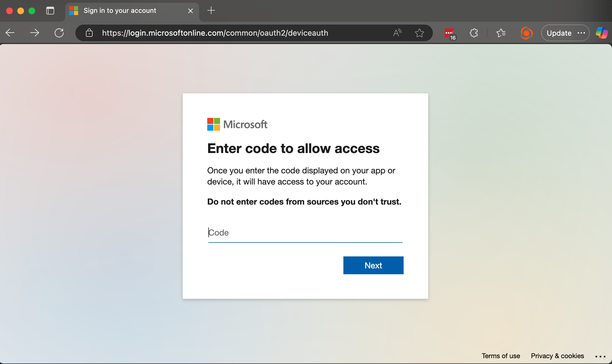Viewport: 612px width, 364px height.
Task: Click the browser back arrow
Action: (10, 33)
